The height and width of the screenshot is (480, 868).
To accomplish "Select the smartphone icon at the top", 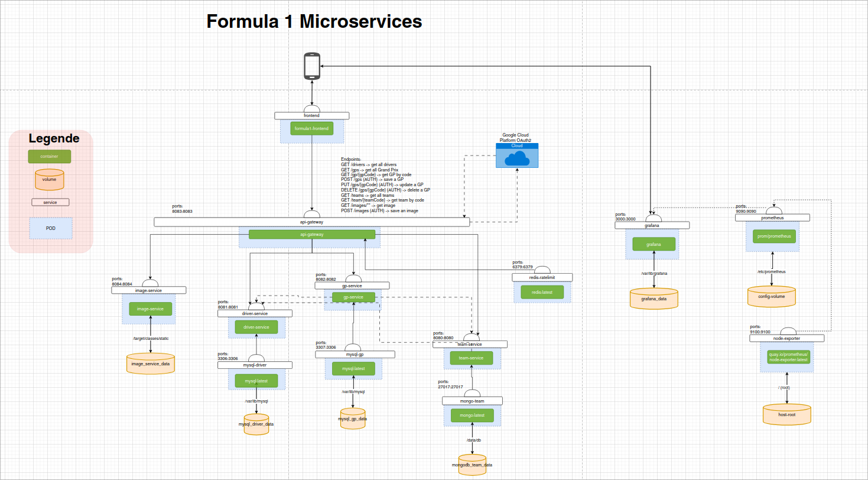I will (x=311, y=66).
